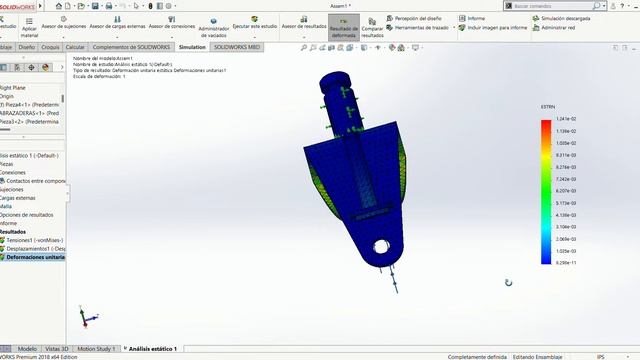
Task: Click the Open file icon
Action: point(81,6)
